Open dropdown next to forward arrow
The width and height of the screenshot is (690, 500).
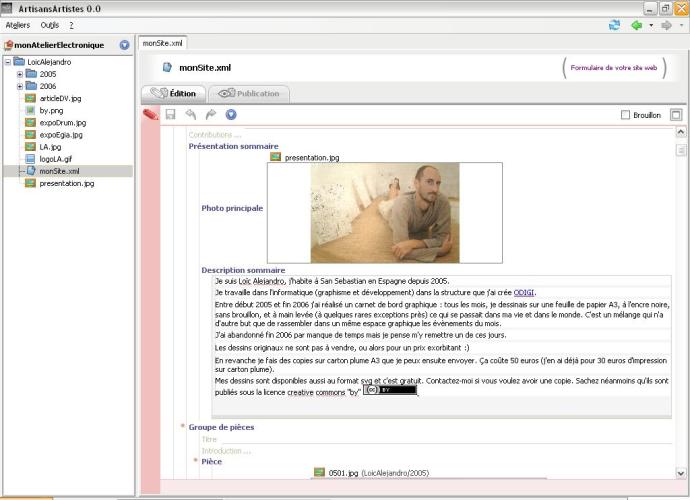point(682,26)
